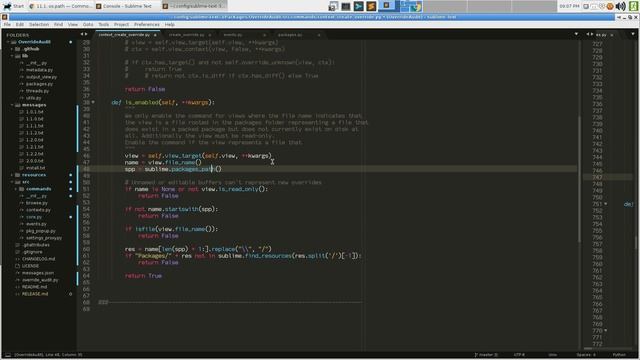
Task: Open the Goto menu
Action: [x=88, y=24]
